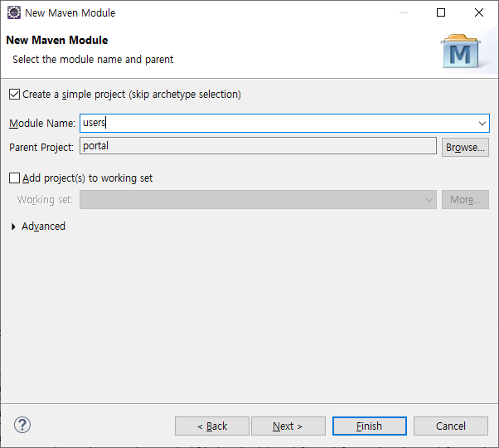Expand the Advanced section
The width and height of the screenshot is (499, 448).
(x=13, y=226)
